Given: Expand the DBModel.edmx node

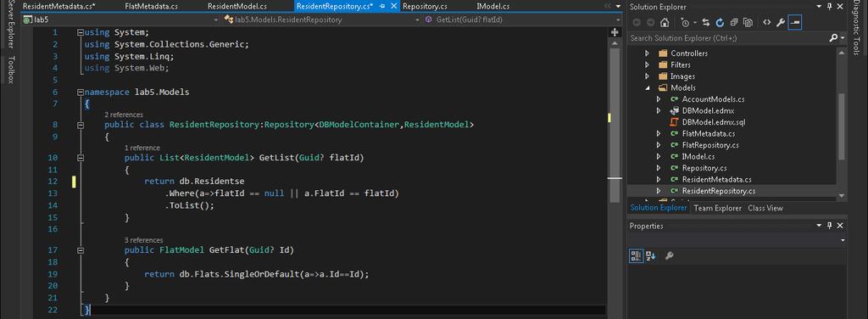Looking at the screenshot, I should click(x=659, y=111).
